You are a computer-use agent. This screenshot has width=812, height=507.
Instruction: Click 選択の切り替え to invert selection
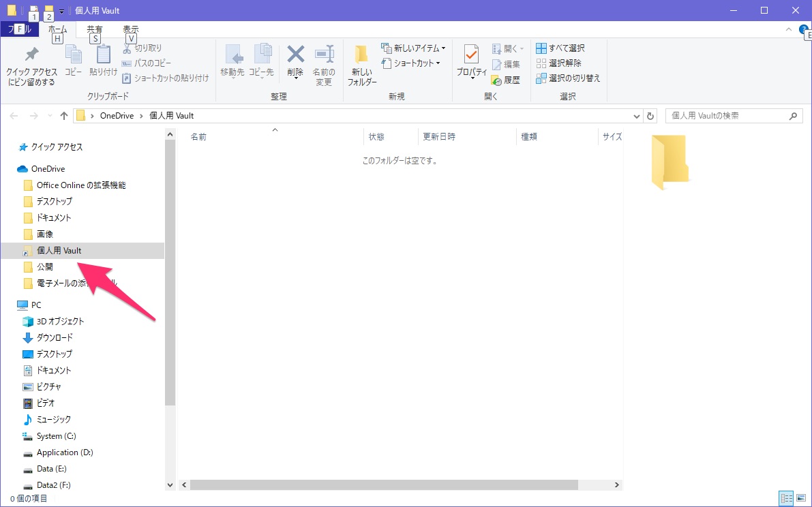pyautogui.click(x=568, y=78)
